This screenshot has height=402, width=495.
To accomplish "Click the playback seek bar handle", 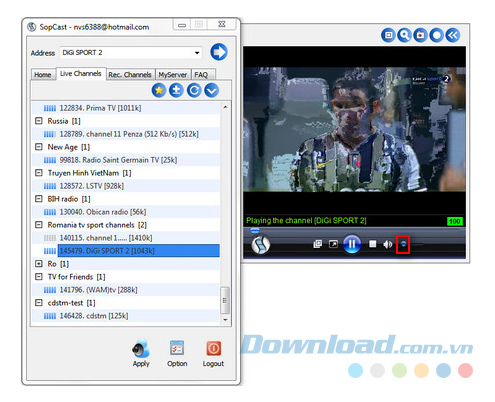I will coord(255,230).
